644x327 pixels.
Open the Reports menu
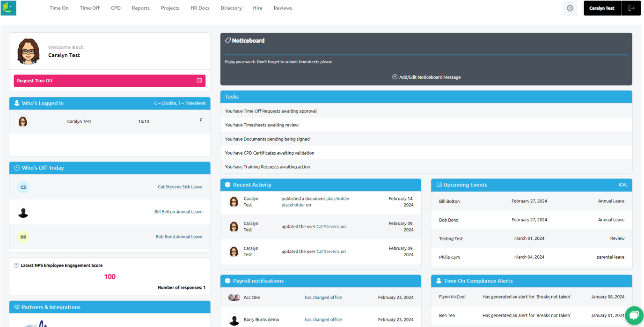pyautogui.click(x=140, y=8)
